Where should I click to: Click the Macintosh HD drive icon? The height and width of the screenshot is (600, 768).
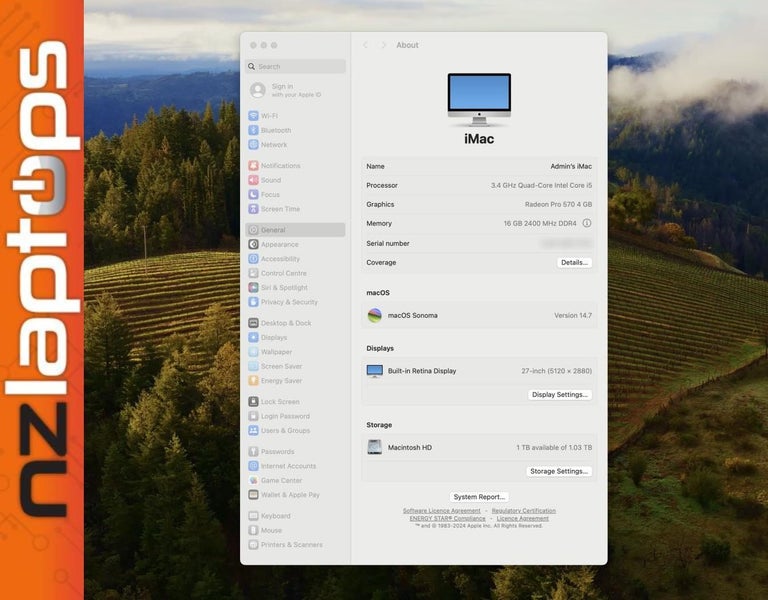point(375,447)
